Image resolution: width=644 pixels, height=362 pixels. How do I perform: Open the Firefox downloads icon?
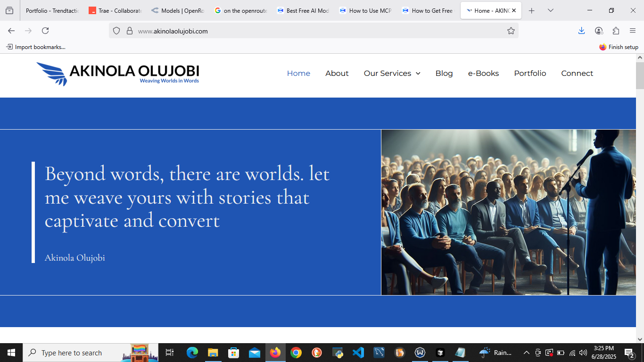click(581, 31)
